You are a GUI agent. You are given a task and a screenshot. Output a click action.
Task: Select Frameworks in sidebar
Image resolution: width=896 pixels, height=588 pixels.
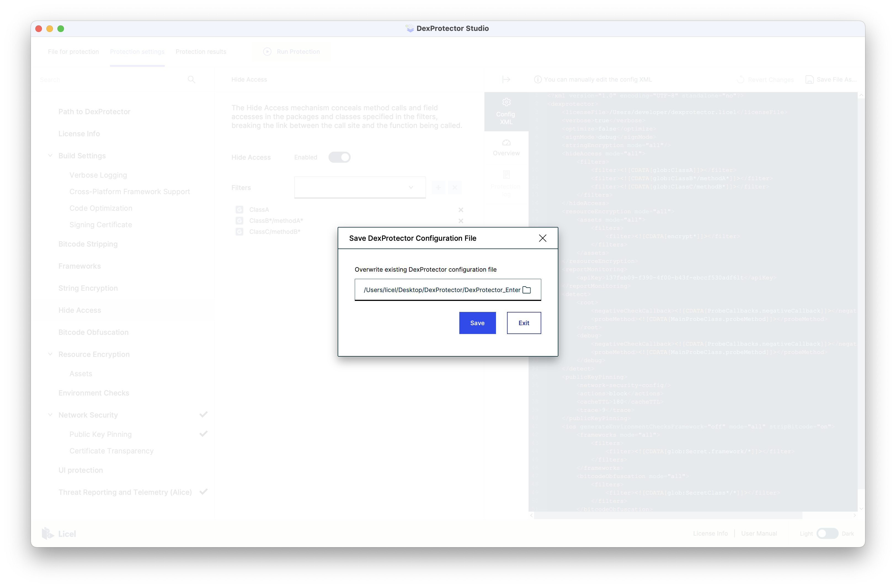click(x=79, y=266)
